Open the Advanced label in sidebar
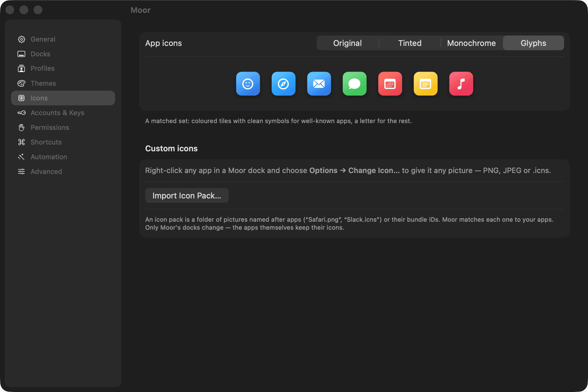The width and height of the screenshot is (588, 392). pyautogui.click(x=46, y=171)
